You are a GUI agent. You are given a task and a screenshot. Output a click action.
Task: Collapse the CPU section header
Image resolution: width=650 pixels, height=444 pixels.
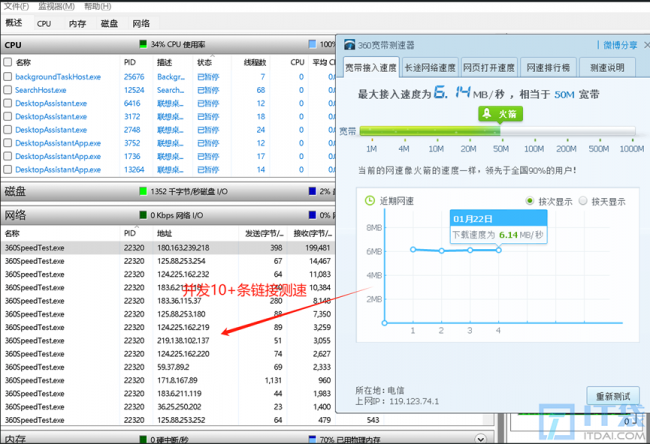click(x=168, y=44)
